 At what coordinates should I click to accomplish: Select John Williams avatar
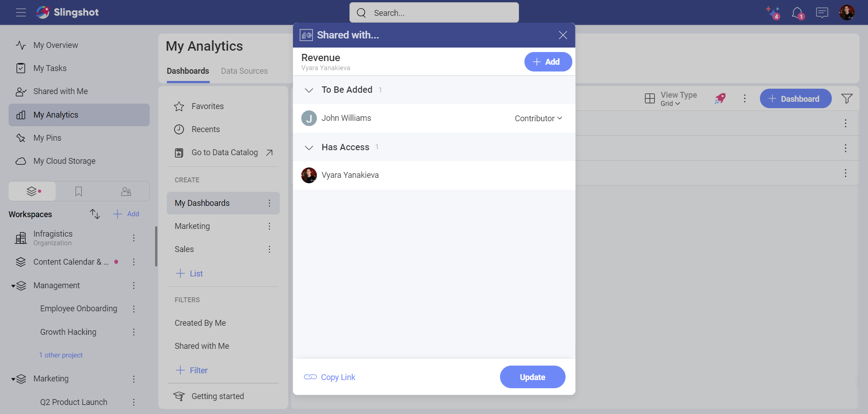[309, 119]
